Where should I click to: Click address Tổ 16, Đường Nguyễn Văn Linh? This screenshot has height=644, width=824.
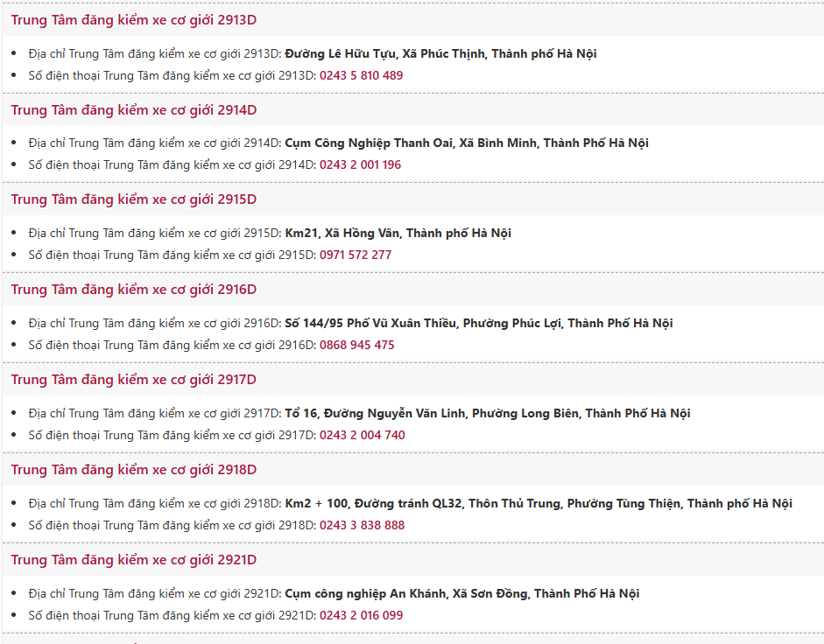pos(488,413)
